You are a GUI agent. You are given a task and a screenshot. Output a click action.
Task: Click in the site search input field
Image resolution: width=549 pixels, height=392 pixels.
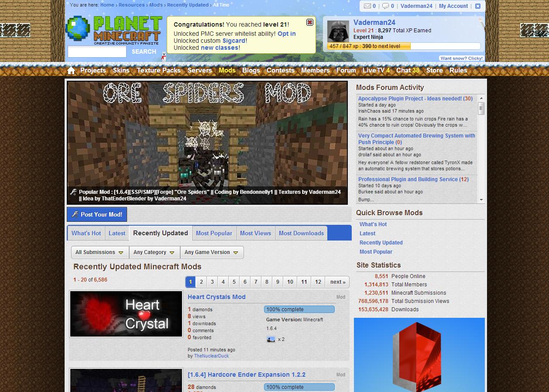(x=97, y=52)
